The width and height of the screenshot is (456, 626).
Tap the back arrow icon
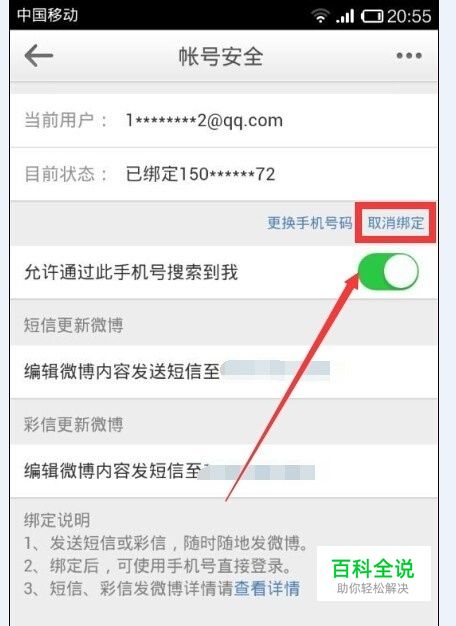(39, 55)
